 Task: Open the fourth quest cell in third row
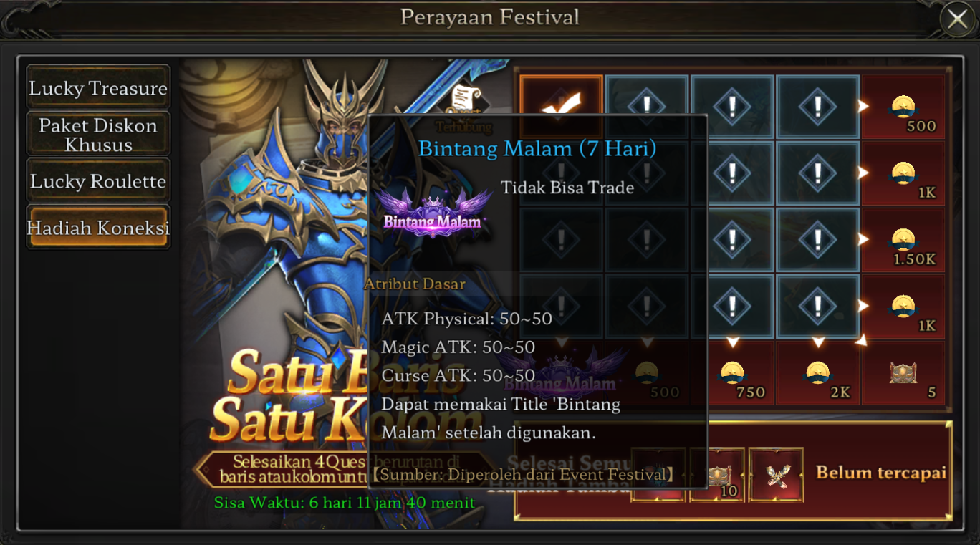[x=818, y=240]
